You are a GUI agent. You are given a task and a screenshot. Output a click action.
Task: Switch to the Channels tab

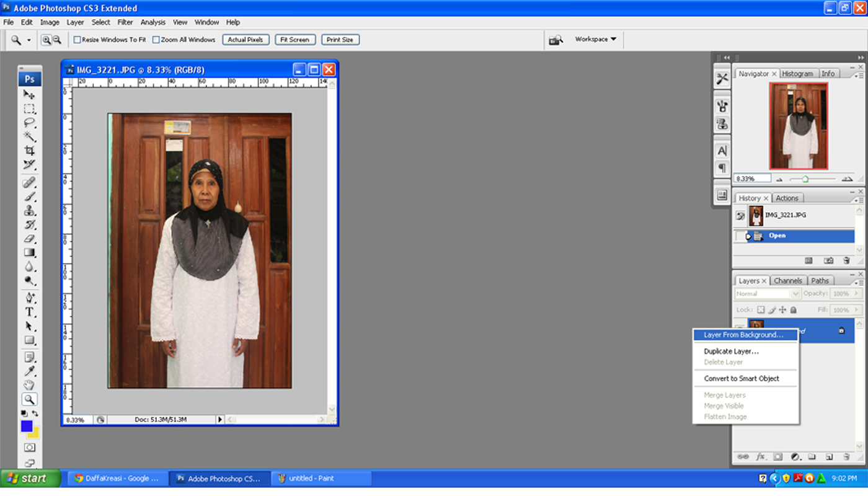[x=788, y=280]
